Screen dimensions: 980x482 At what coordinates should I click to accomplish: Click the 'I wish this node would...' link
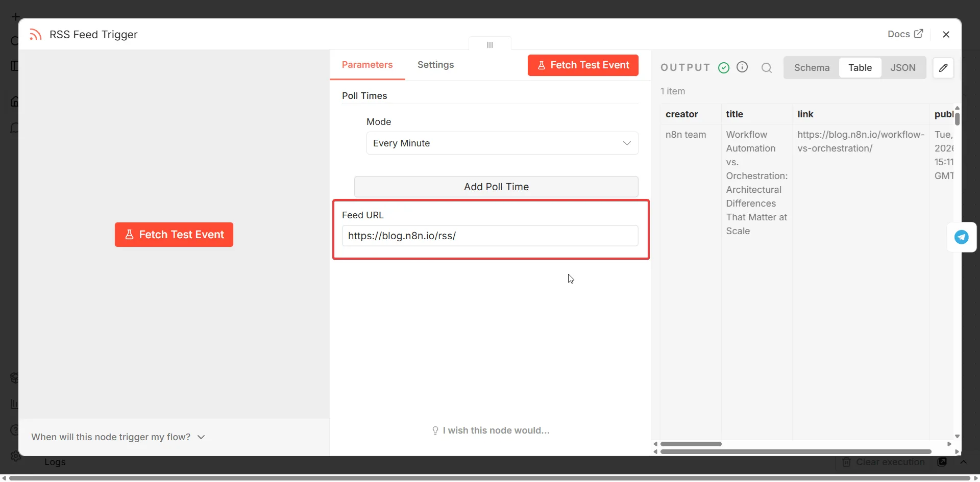(491, 430)
